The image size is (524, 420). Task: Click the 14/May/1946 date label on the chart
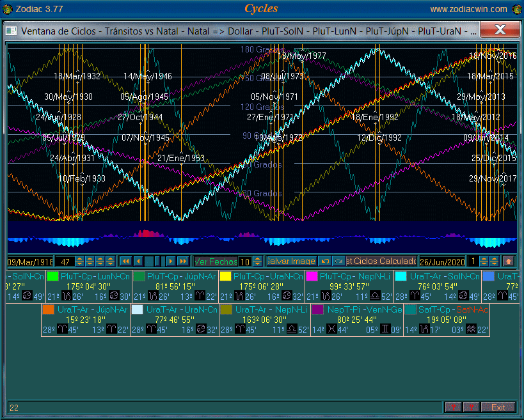click(148, 77)
